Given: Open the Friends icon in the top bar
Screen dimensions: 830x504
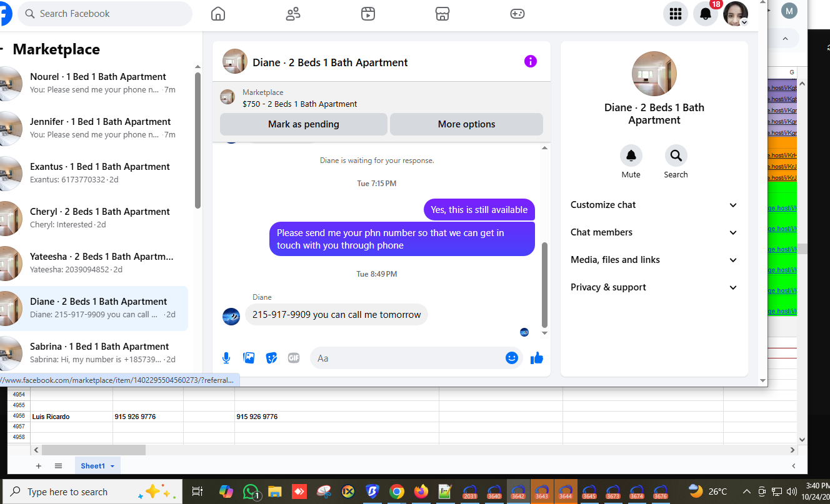Looking at the screenshot, I should (x=293, y=14).
